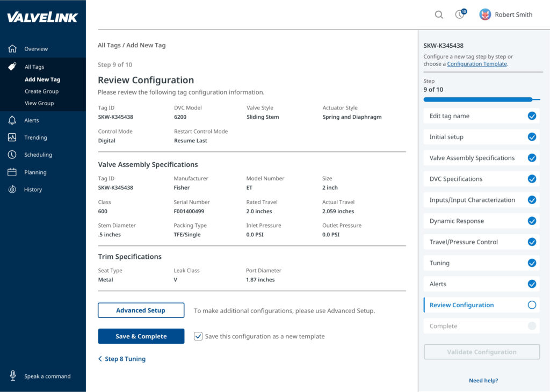Viewport: 550px width, 392px height.
Task: Open the Planning section in sidebar
Action: [x=35, y=172]
